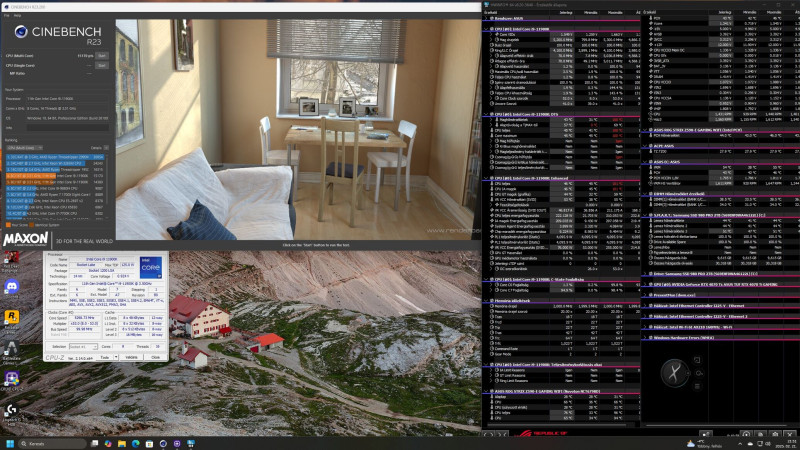Screen dimensions: 800x450
Task: Click the Close button in CPU-Z
Action: coord(156,357)
